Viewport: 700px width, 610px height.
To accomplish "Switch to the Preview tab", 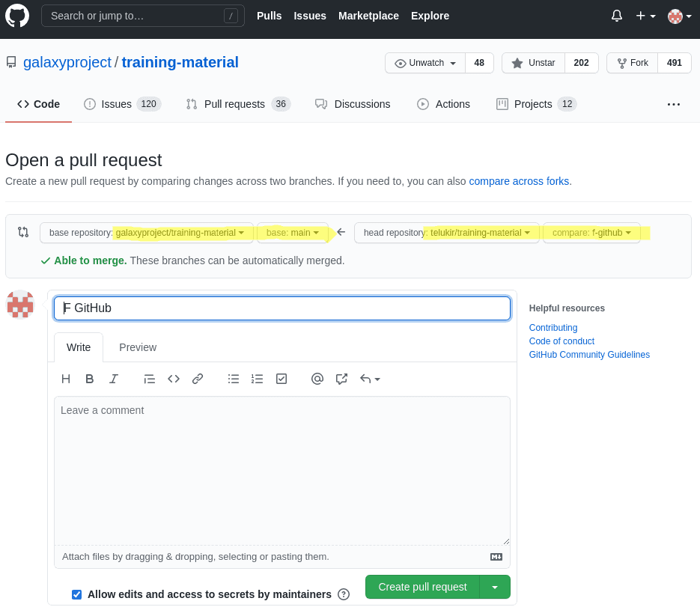I will coord(137,347).
